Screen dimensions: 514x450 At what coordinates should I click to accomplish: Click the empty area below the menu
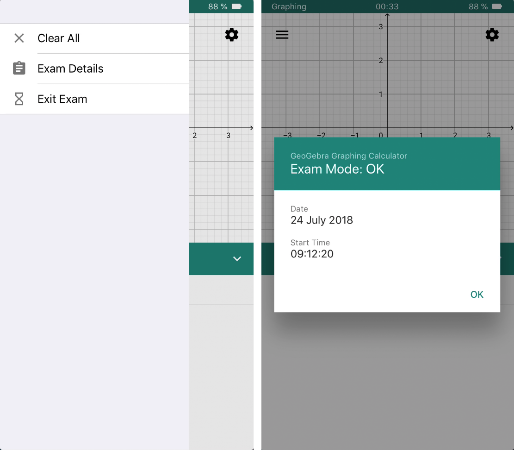coord(94,282)
